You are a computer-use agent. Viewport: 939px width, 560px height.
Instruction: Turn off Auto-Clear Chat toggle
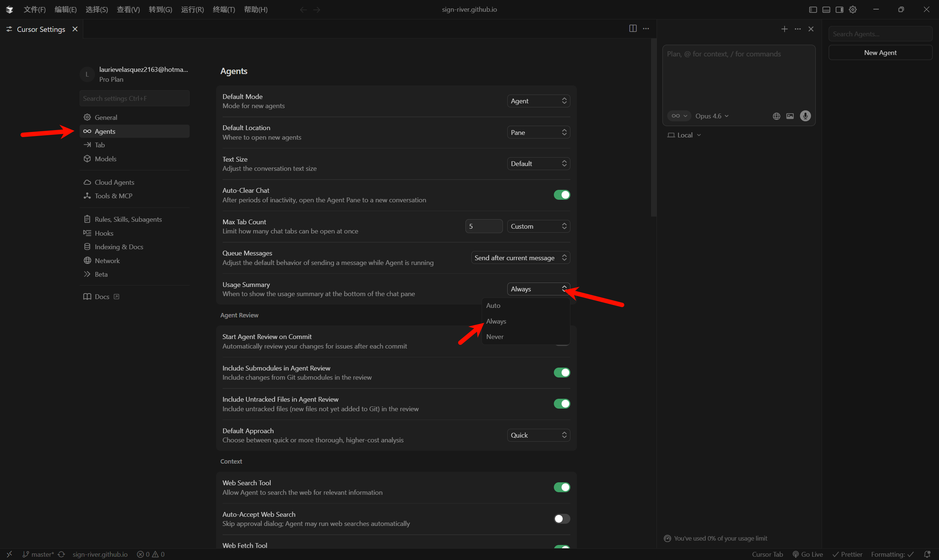pos(562,195)
